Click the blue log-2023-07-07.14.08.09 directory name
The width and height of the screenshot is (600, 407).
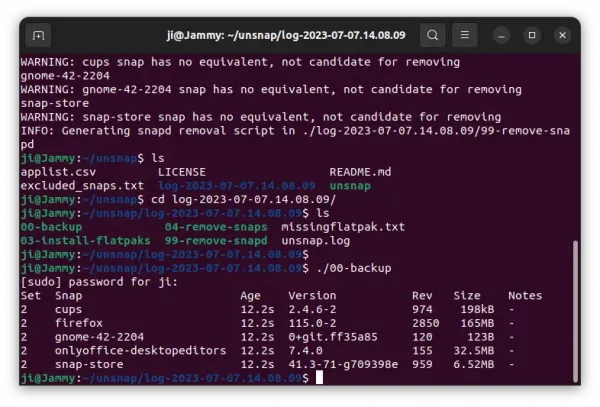pyautogui.click(x=237, y=186)
